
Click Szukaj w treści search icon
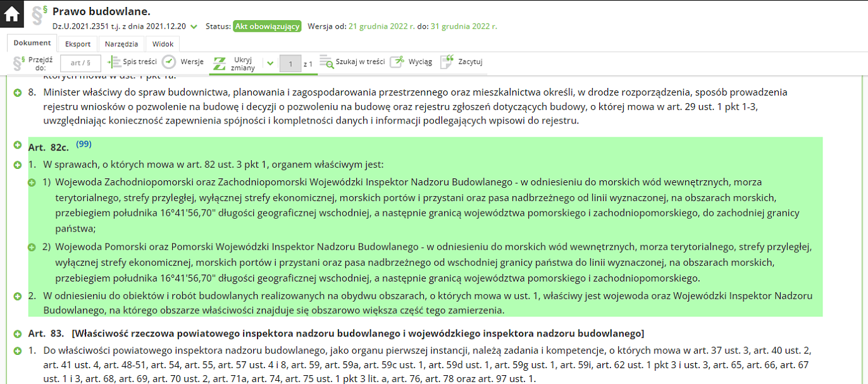tap(326, 62)
